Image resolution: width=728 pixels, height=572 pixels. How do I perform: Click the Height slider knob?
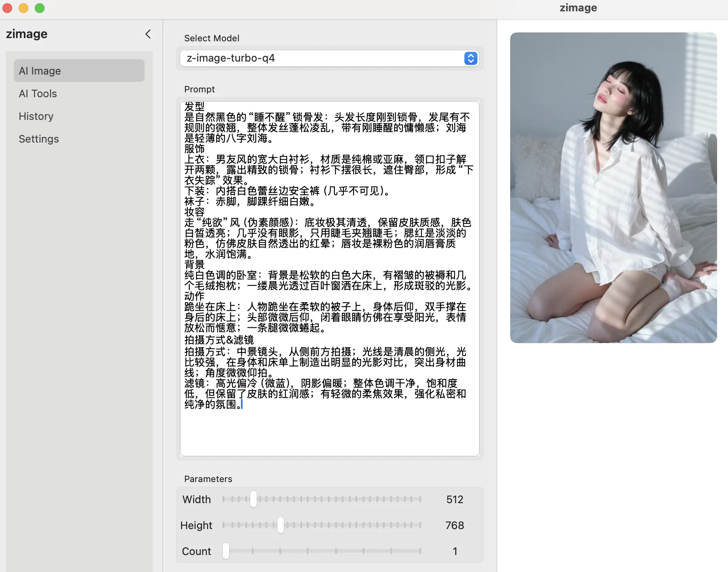[280, 525]
